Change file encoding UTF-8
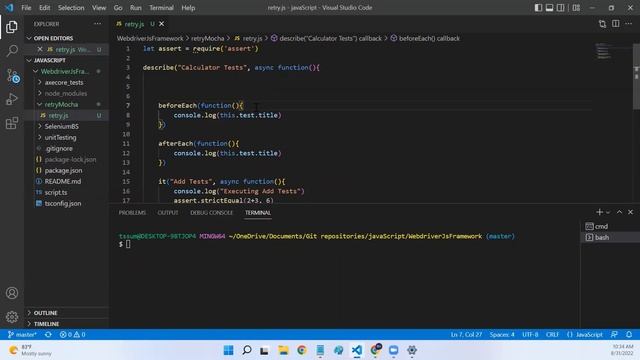Screen dimensions: 640x360 tap(530, 334)
